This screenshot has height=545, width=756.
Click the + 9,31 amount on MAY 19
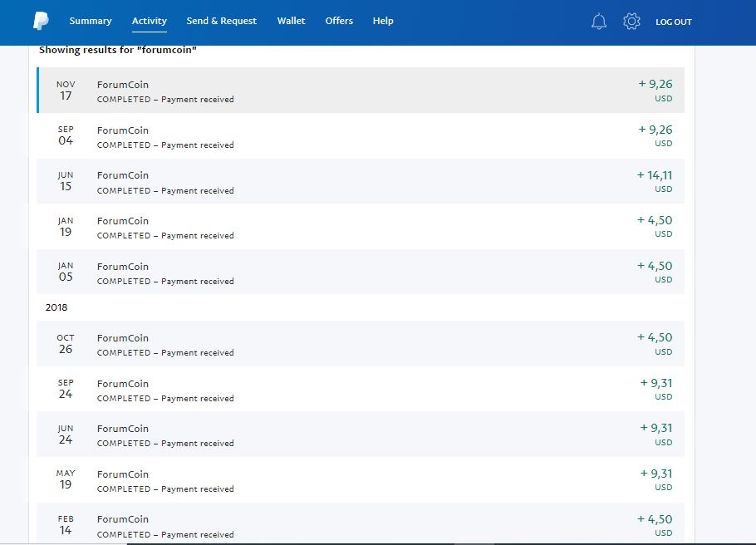[656, 474]
